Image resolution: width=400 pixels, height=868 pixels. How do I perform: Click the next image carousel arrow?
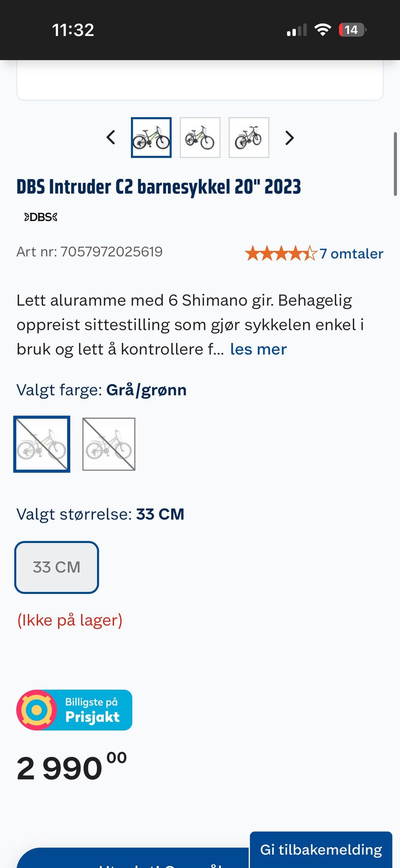pyautogui.click(x=289, y=138)
